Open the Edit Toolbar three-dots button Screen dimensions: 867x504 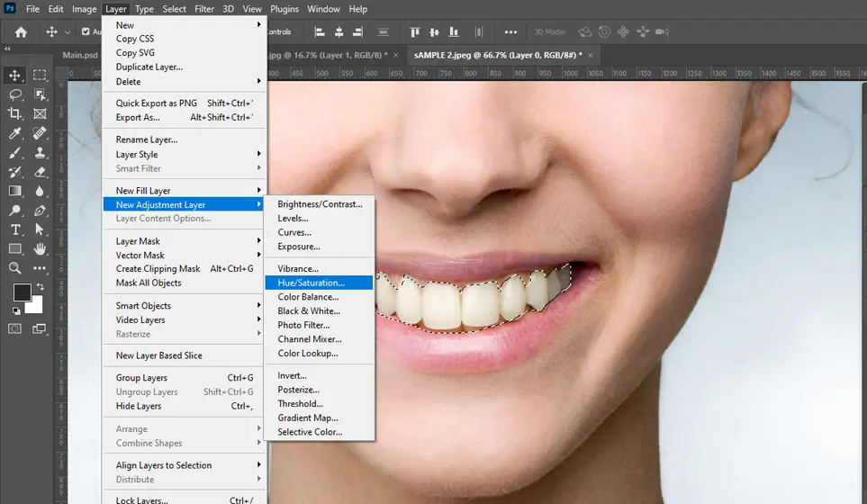click(40, 268)
